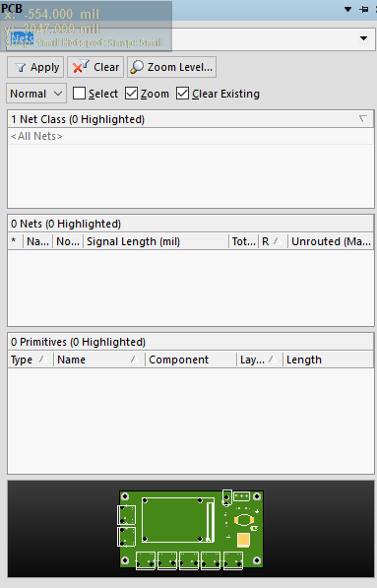377x588 pixels.
Task: Select the <All Nets> class entry
Action: tap(191, 136)
